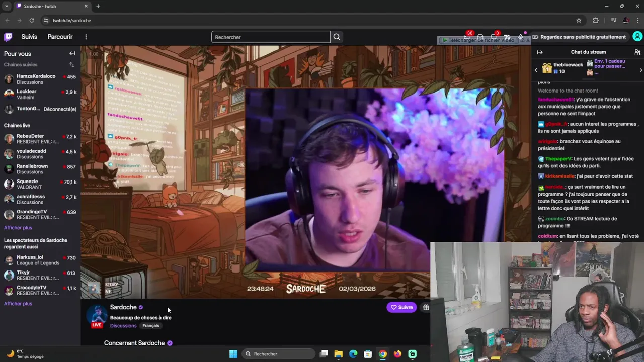The height and width of the screenshot is (362, 644).
Task: Sort followed channels with the arrows icon
Action: click(71, 65)
